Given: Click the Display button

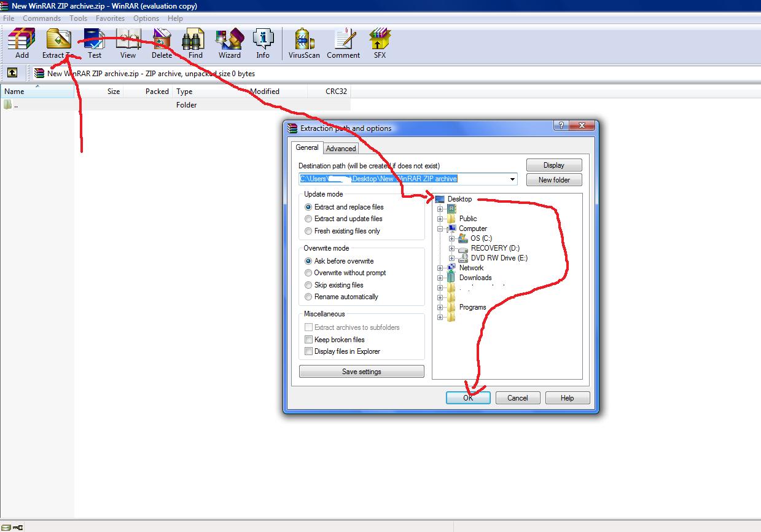Looking at the screenshot, I should pos(554,165).
